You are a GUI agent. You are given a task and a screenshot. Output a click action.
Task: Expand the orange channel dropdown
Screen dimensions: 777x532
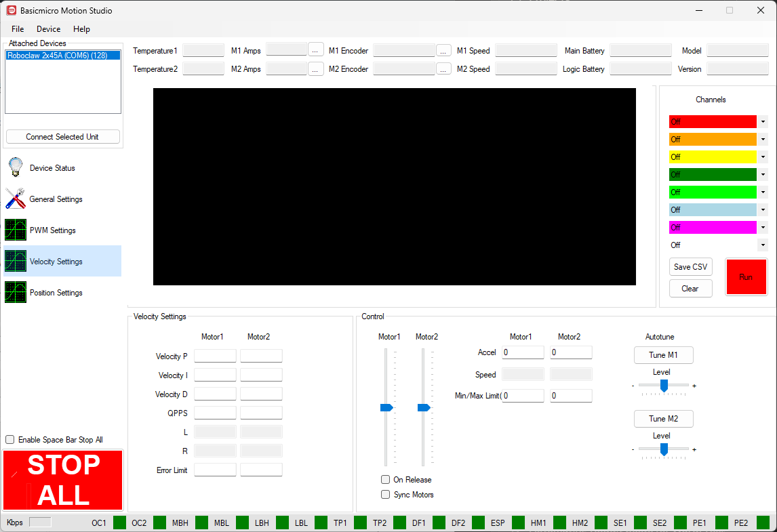tap(763, 139)
